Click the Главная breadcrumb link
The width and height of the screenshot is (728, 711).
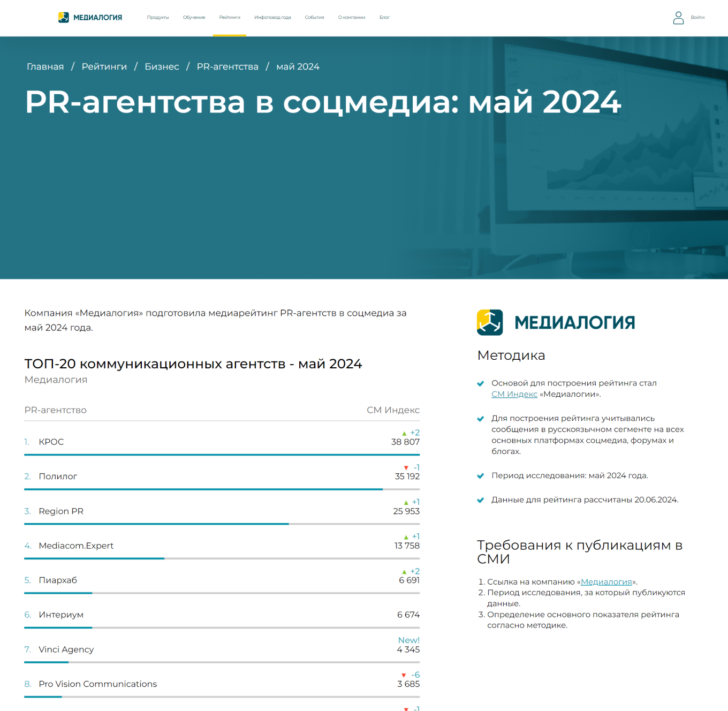coord(45,66)
